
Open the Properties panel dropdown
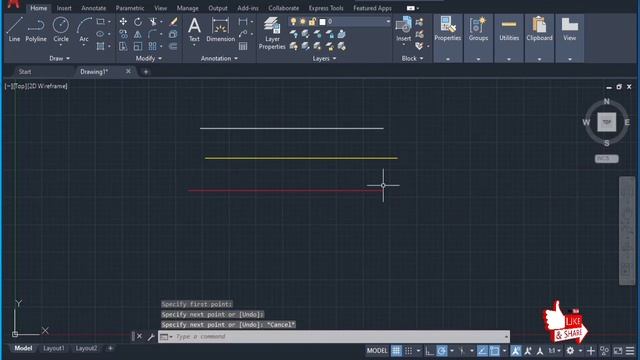(448, 59)
